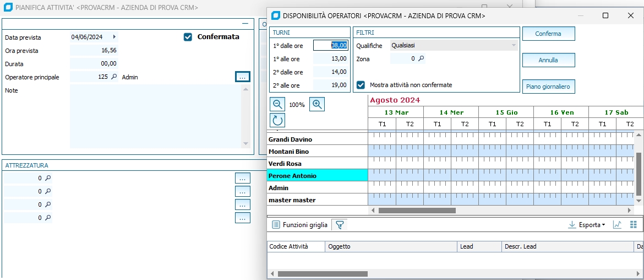Select operator row Grandi Davino
Screen dimensions: 644x280
317,139
